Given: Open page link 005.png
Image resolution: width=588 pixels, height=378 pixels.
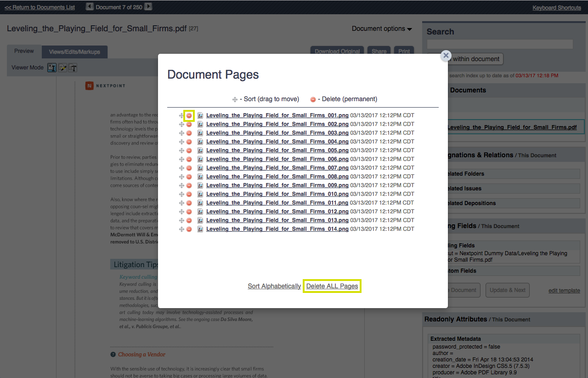Looking at the screenshot, I should 277,150.
